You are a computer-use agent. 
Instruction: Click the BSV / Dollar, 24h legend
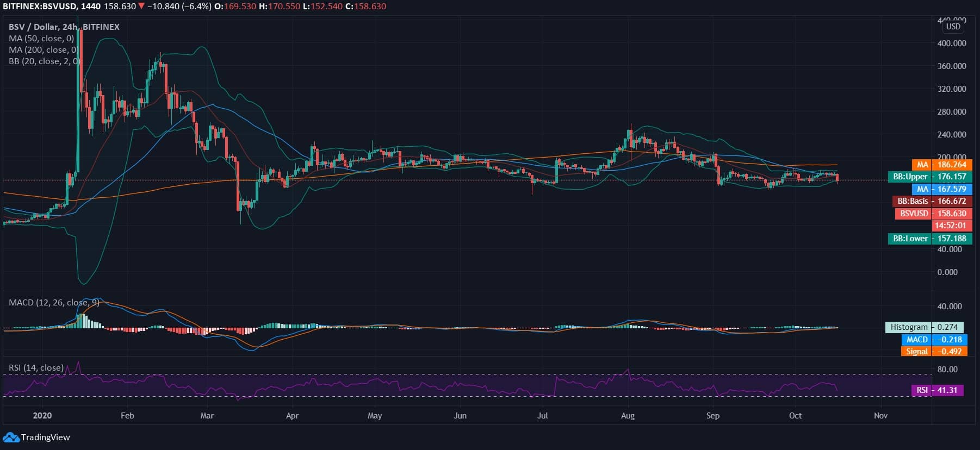[64, 27]
